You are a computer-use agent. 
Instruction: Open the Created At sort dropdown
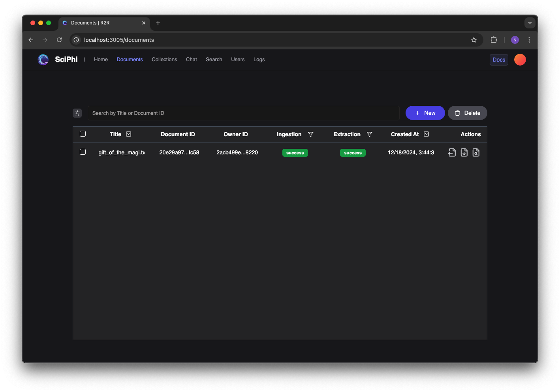(426, 134)
